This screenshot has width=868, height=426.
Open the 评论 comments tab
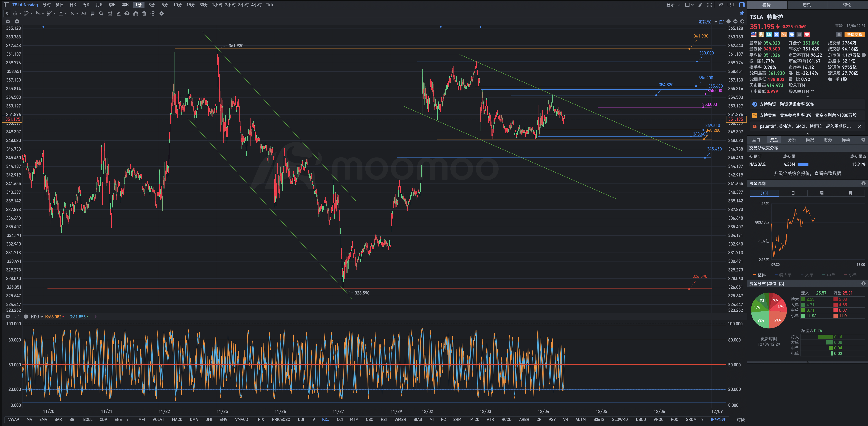coord(847,5)
